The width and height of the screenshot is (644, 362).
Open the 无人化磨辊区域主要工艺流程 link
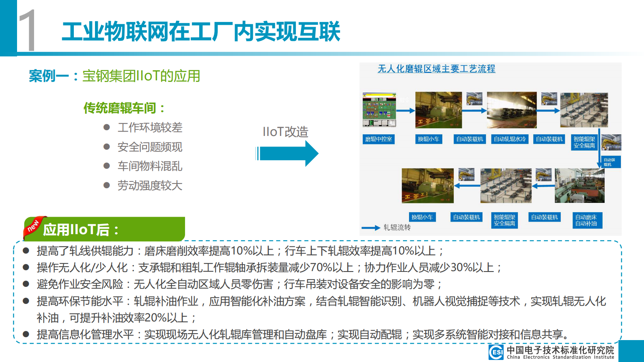tap(437, 69)
